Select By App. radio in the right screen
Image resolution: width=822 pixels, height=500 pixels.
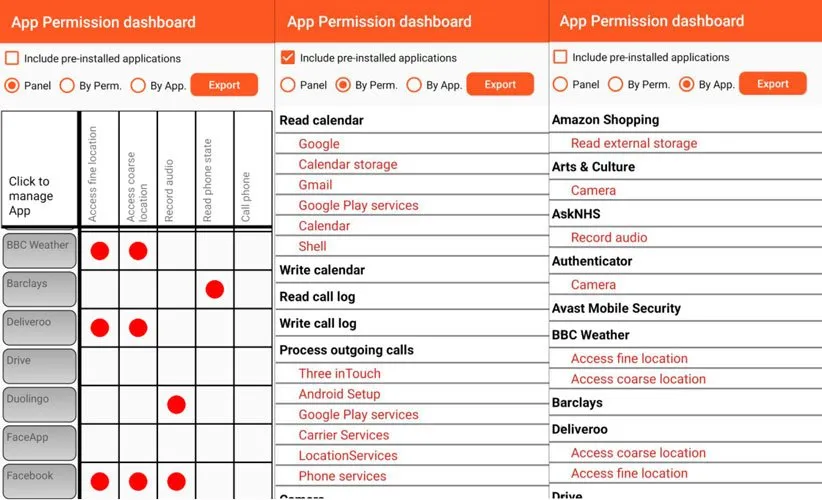pos(687,85)
